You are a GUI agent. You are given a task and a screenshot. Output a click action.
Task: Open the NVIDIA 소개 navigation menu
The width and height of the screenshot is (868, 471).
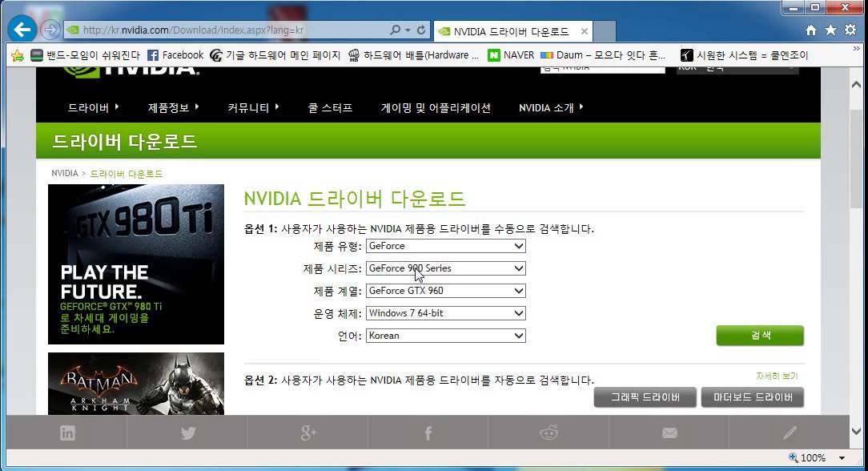(551, 108)
